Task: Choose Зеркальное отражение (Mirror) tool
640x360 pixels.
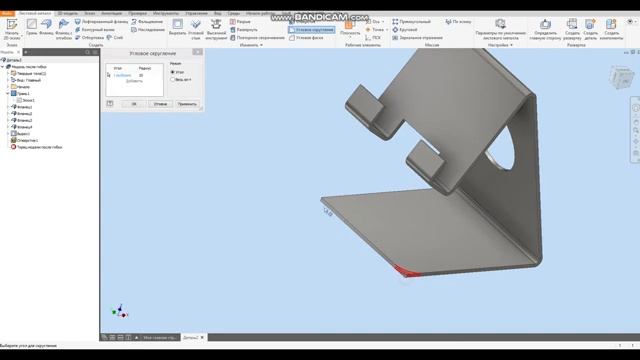Action: pos(418,38)
